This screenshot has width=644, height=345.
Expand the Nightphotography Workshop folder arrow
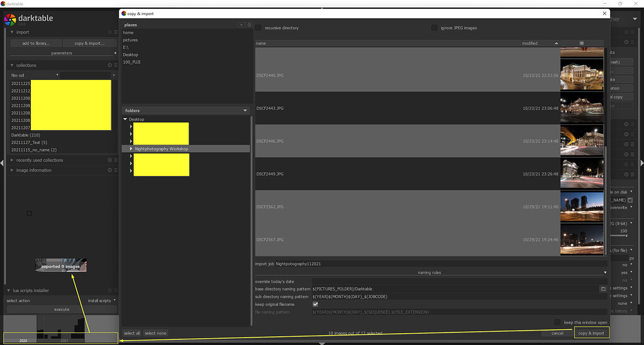coord(131,148)
